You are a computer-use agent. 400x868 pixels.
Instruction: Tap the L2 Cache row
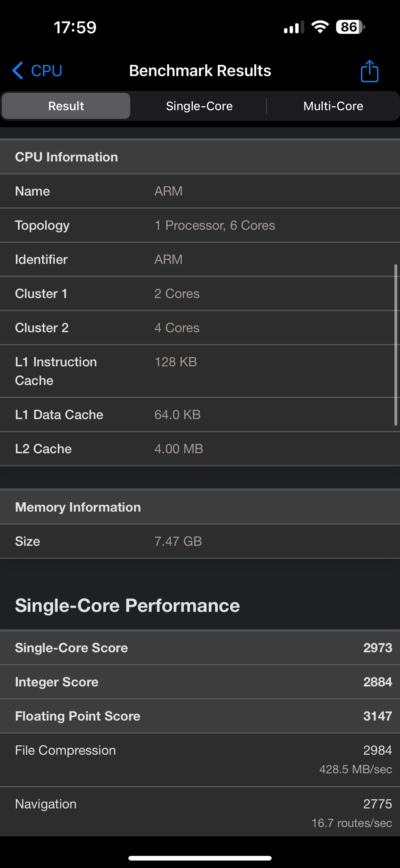[200, 449]
